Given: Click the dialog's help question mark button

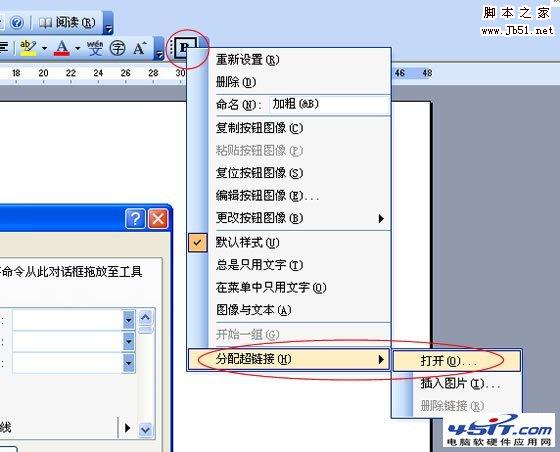Looking at the screenshot, I should 135,218.
